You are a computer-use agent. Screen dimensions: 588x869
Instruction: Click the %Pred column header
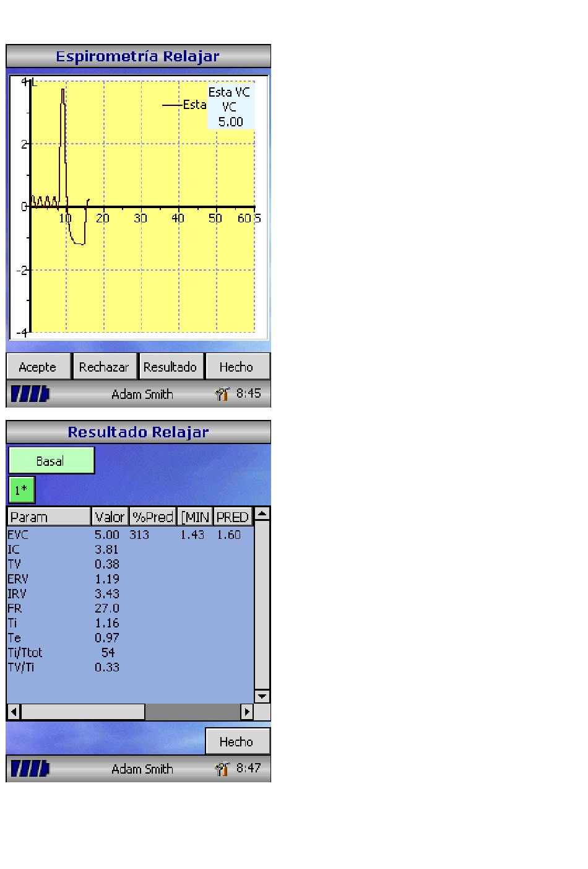[x=152, y=517]
